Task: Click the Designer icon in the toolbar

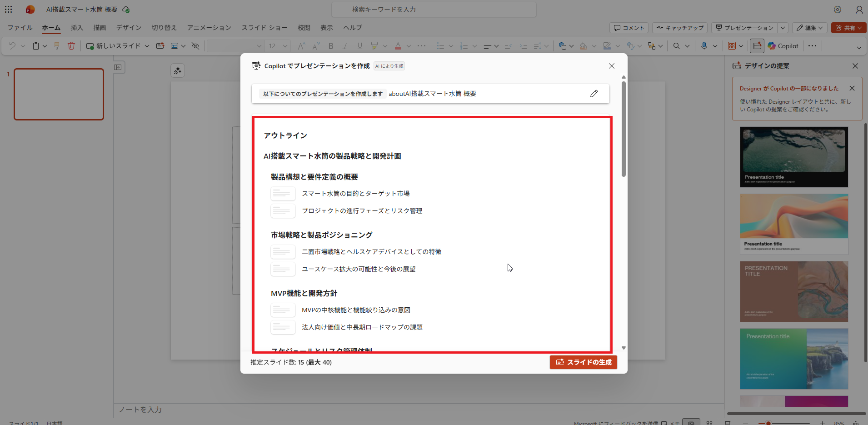Action: (x=757, y=46)
